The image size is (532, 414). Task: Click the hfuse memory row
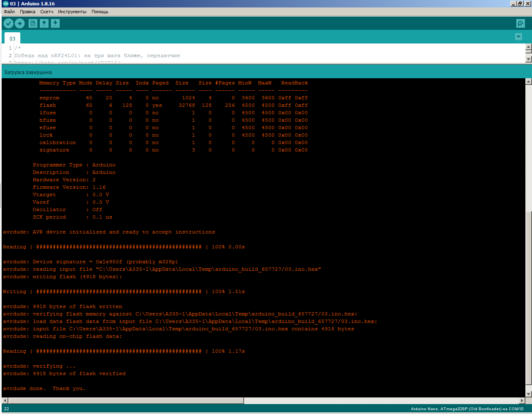pyautogui.click(x=174, y=120)
